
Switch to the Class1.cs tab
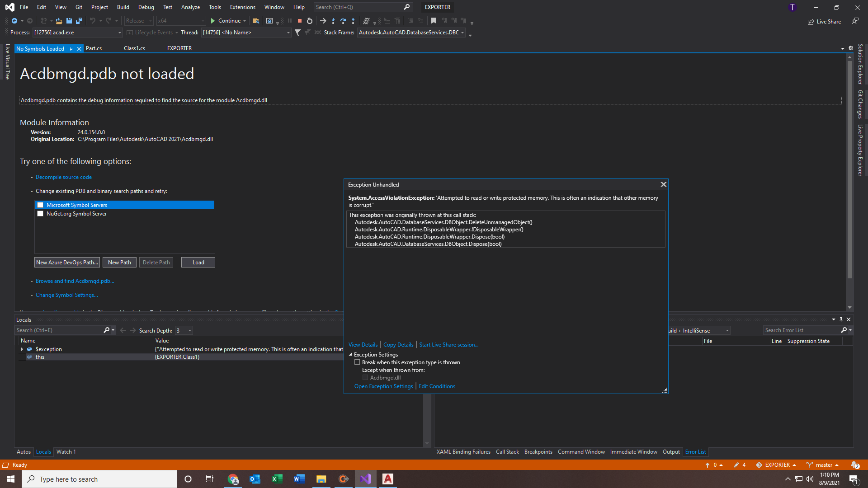[134, 48]
